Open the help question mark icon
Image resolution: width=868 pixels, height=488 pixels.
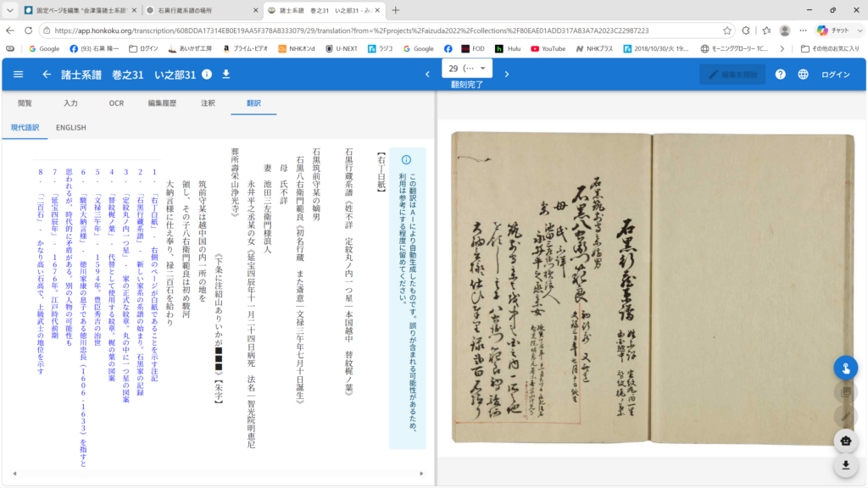780,75
